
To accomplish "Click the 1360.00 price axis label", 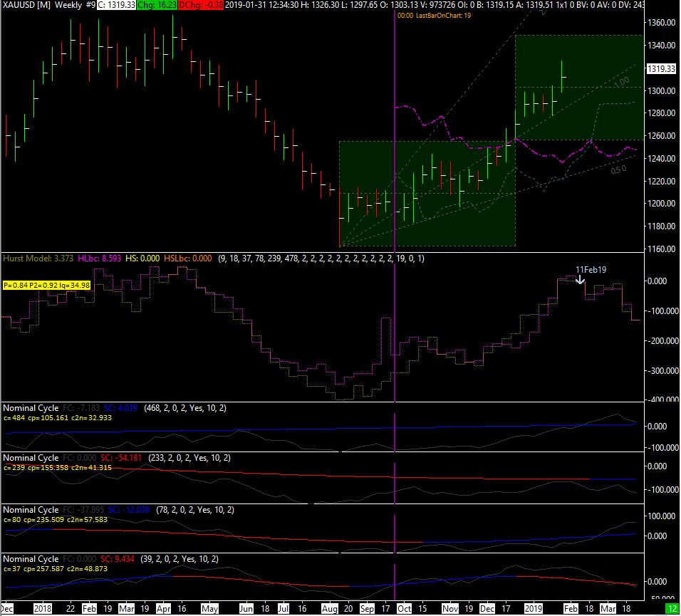I will tap(662, 23).
